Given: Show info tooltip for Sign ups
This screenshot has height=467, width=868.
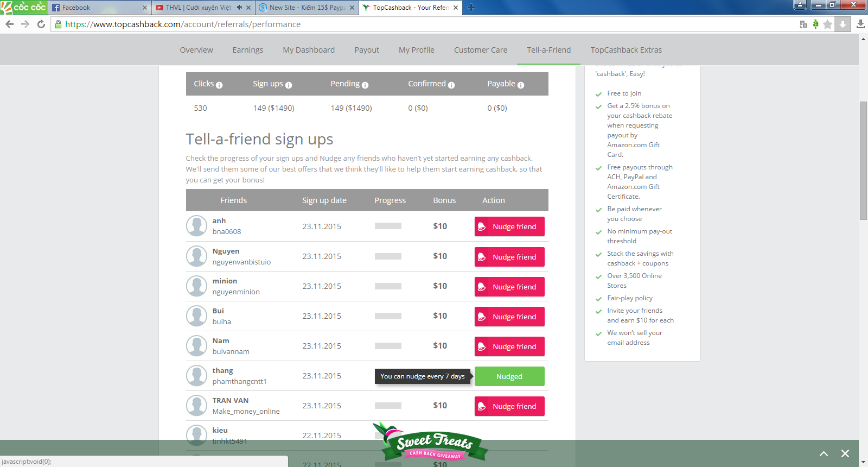Looking at the screenshot, I should click(289, 85).
